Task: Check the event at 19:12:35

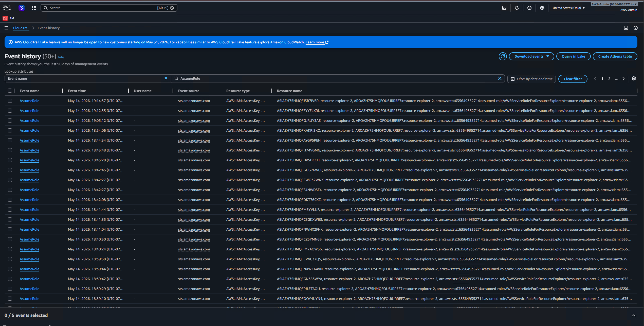Action: tap(10, 111)
